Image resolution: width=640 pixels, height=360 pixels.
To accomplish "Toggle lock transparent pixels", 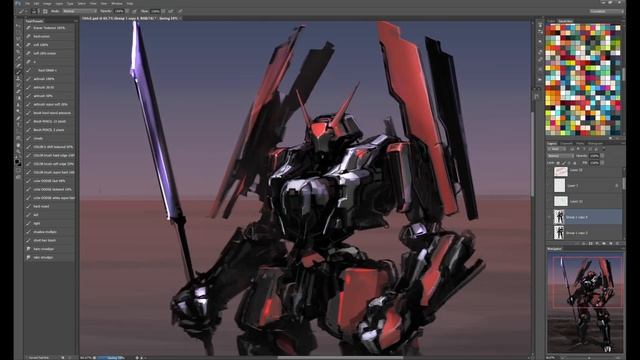I will [x=558, y=163].
